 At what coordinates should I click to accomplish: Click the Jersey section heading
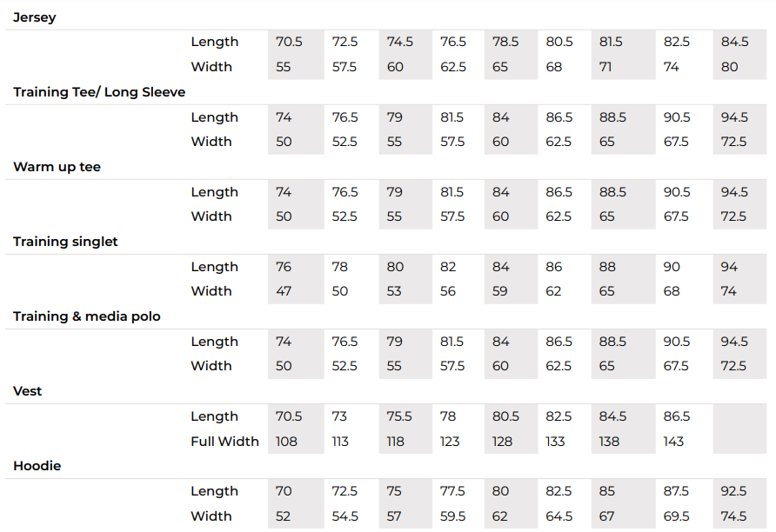(35, 17)
